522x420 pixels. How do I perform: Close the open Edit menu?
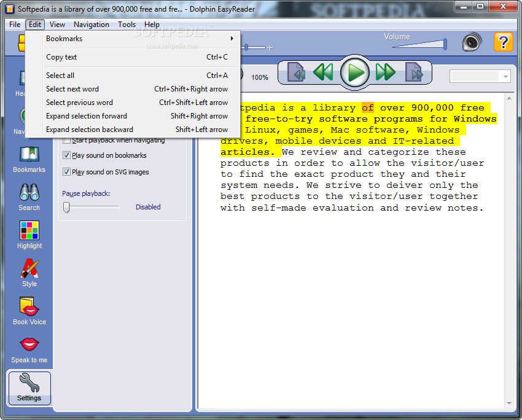click(x=35, y=25)
